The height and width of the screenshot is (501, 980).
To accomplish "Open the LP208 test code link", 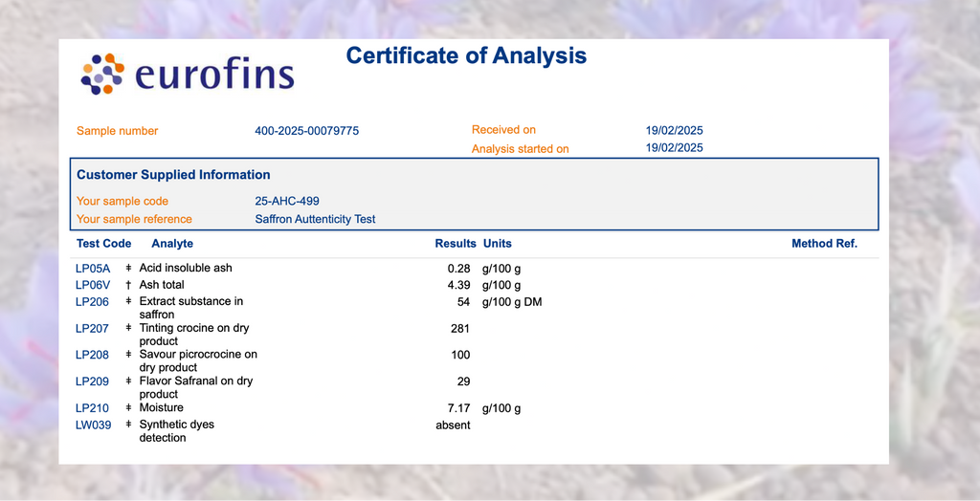I will pyautogui.click(x=92, y=355).
